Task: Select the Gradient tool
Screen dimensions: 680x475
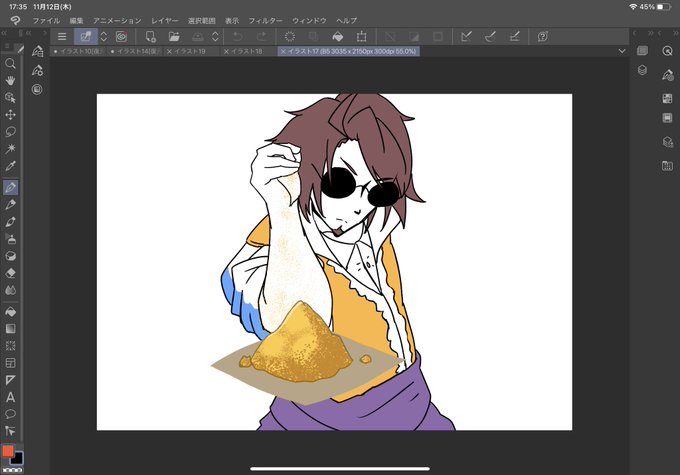Action: pos(10,328)
